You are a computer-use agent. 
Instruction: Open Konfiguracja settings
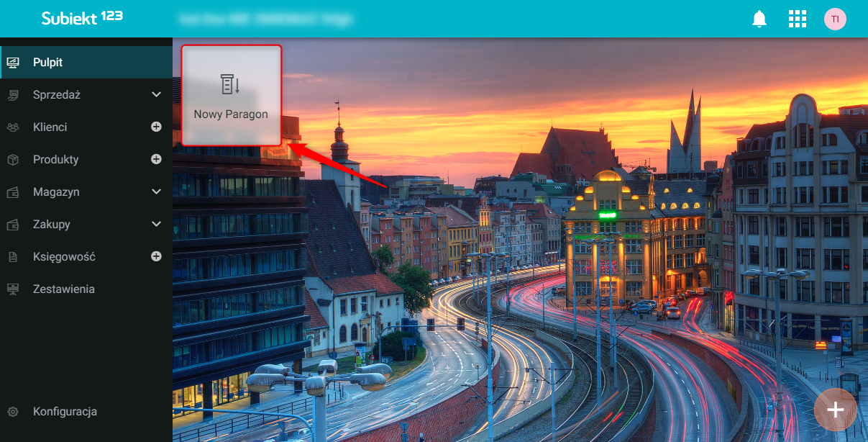[86, 412]
